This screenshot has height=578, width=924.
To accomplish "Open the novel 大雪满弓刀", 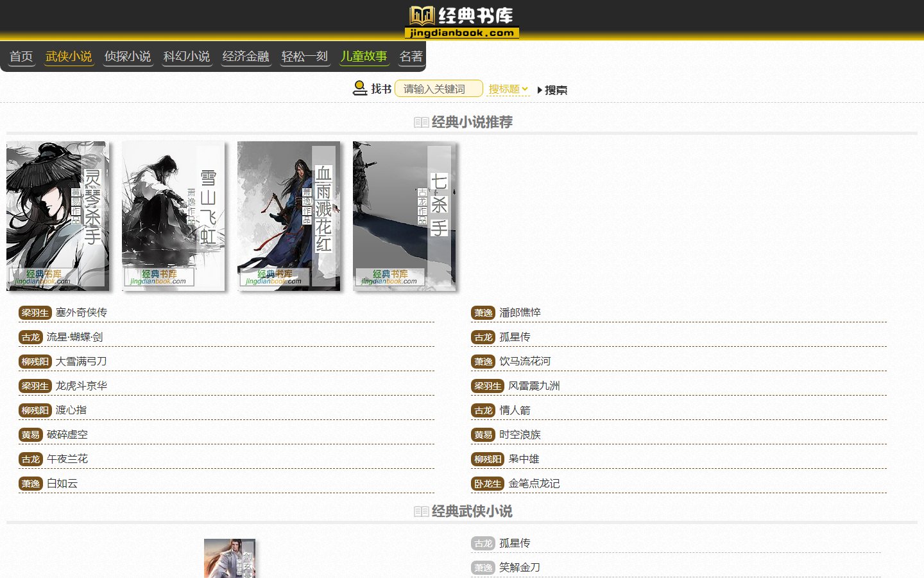I will pyautogui.click(x=81, y=361).
